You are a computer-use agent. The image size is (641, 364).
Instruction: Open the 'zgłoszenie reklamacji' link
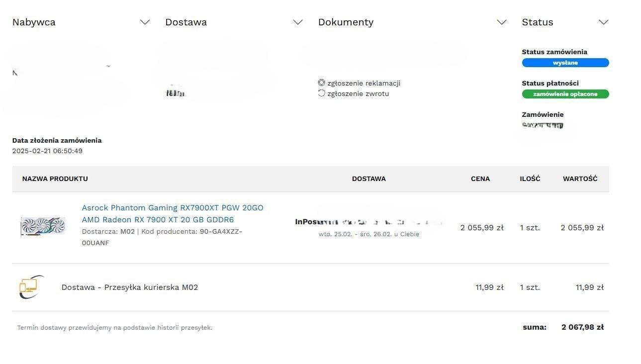(x=364, y=83)
